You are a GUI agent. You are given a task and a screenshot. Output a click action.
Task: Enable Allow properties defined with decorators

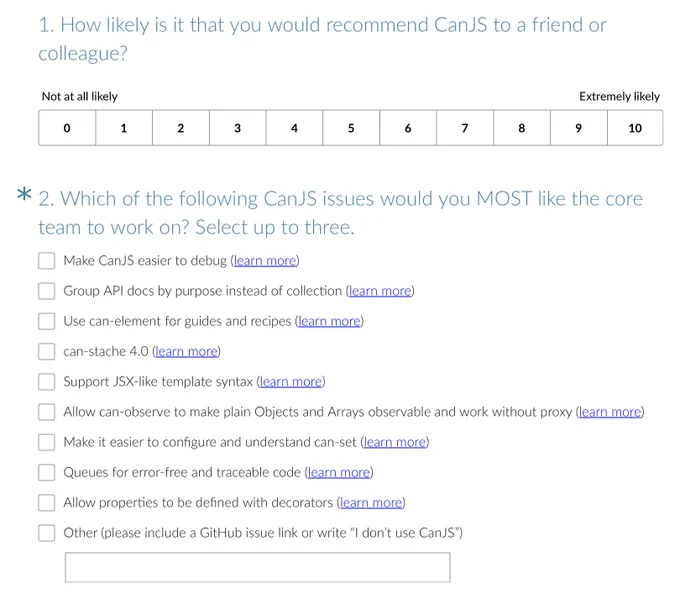[x=46, y=503]
